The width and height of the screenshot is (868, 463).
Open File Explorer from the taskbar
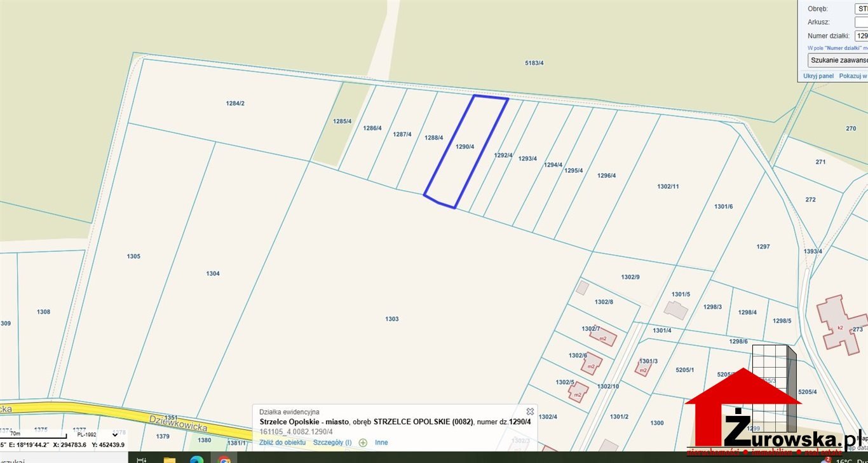point(170,459)
